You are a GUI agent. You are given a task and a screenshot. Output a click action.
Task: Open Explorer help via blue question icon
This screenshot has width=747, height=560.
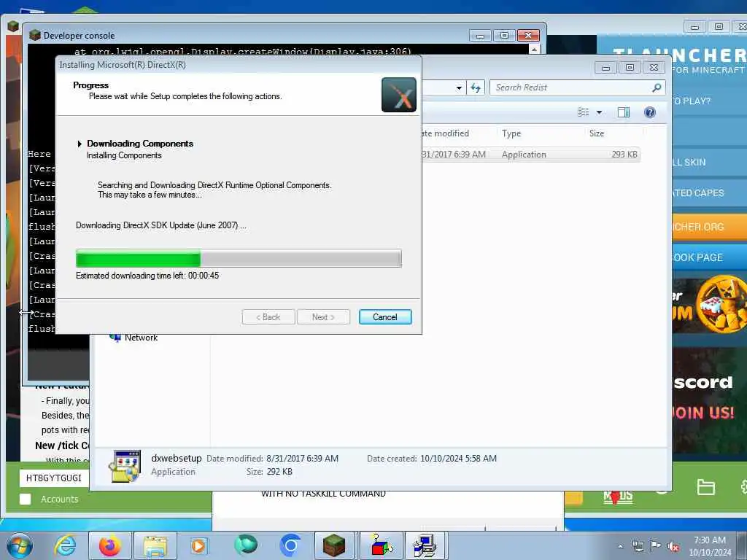coord(650,112)
